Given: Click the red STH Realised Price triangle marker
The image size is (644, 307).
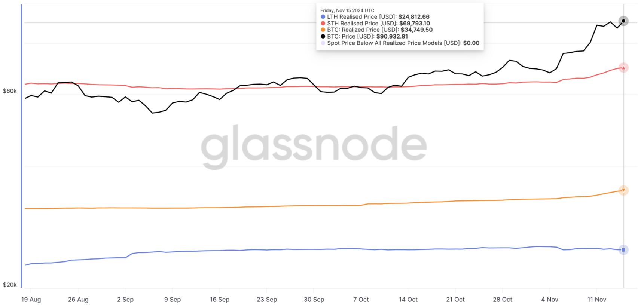Looking at the screenshot, I should [x=623, y=68].
